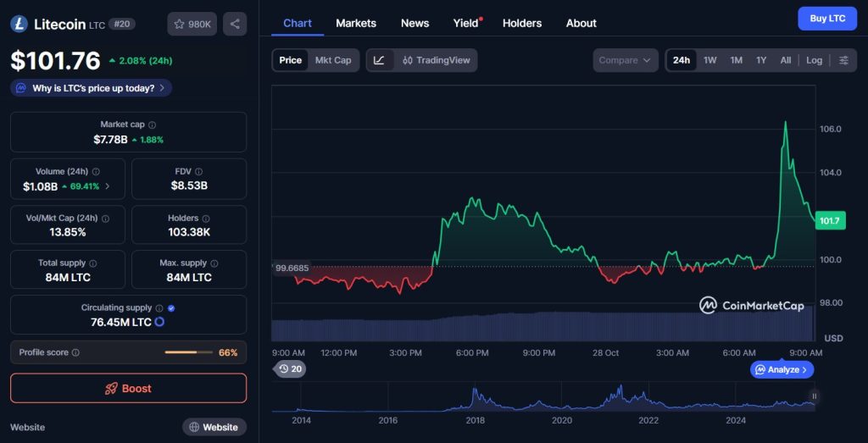This screenshot has width=868, height=443.
Task: Click the Boost button
Action: 128,388
